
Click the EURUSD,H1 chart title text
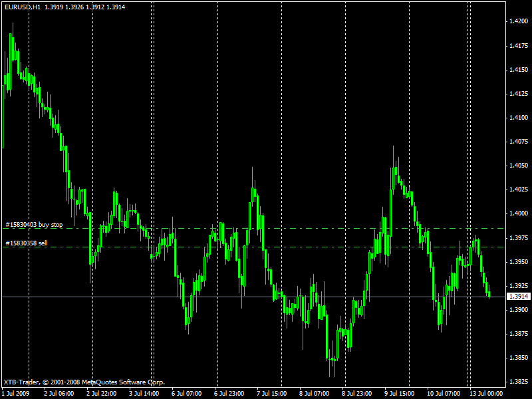tap(22, 7)
